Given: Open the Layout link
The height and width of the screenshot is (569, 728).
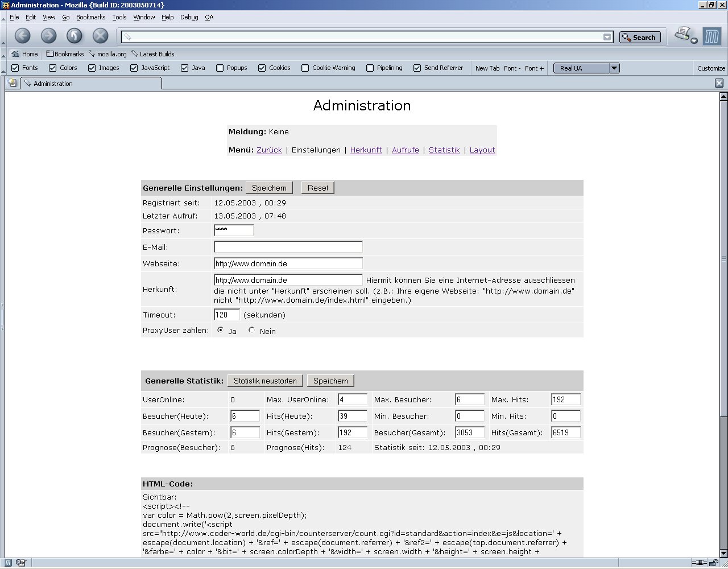Looking at the screenshot, I should click(x=482, y=150).
